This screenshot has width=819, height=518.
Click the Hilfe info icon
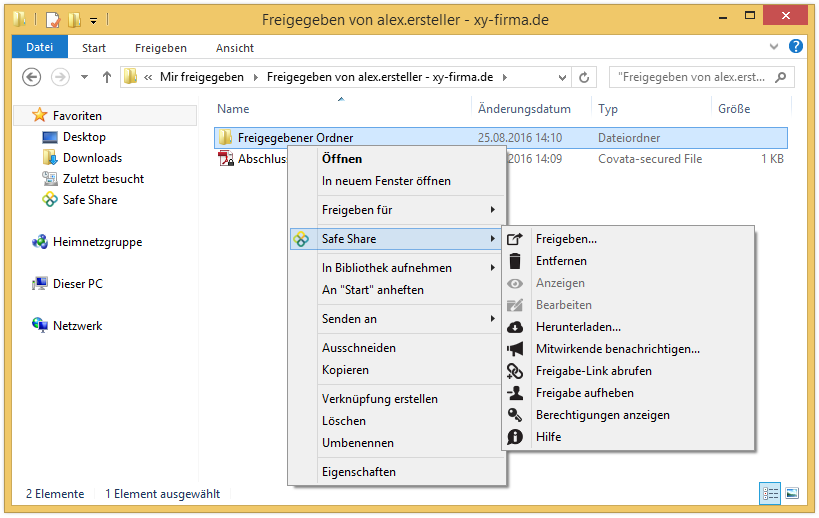(514, 437)
